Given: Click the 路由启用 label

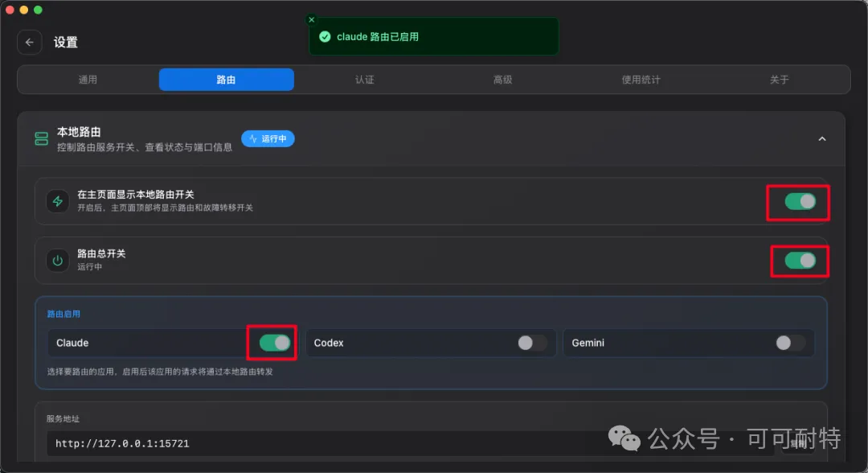Looking at the screenshot, I should (x=63, y=314).
